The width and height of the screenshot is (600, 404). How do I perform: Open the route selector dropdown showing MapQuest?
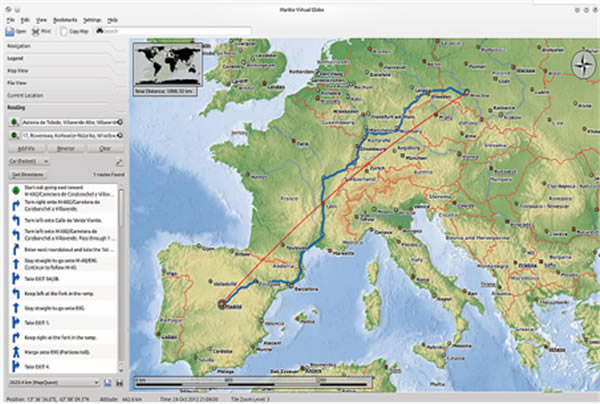[54, 382]
